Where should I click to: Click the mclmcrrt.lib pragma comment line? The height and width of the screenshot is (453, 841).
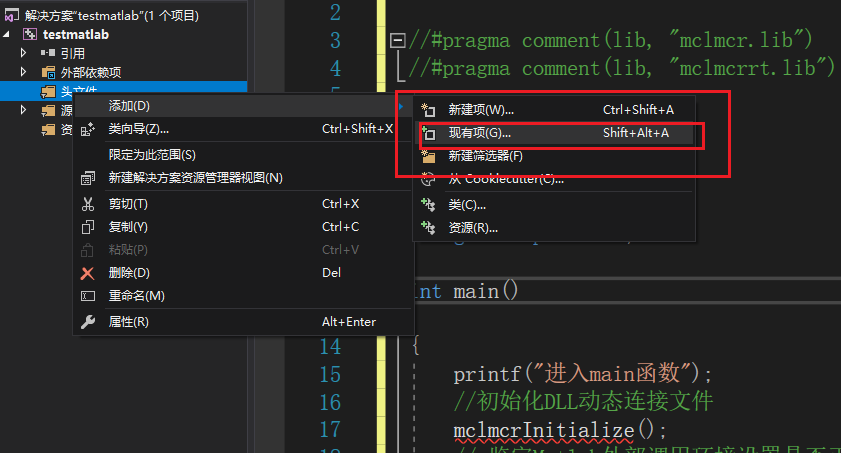(622, 68)
